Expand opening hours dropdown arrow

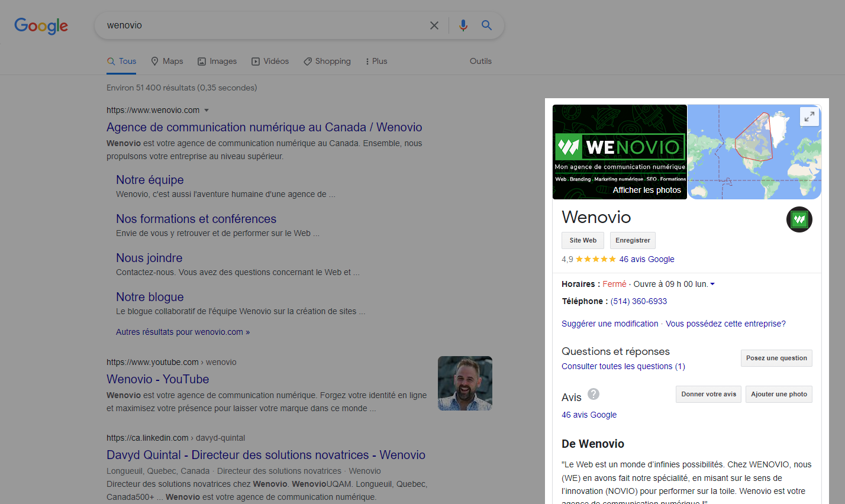[x=712, y=284]
